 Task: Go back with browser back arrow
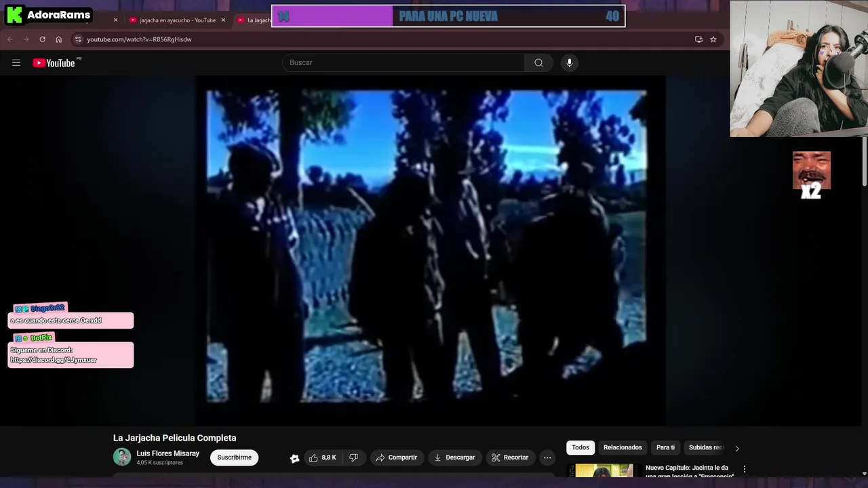coord(10,39)
